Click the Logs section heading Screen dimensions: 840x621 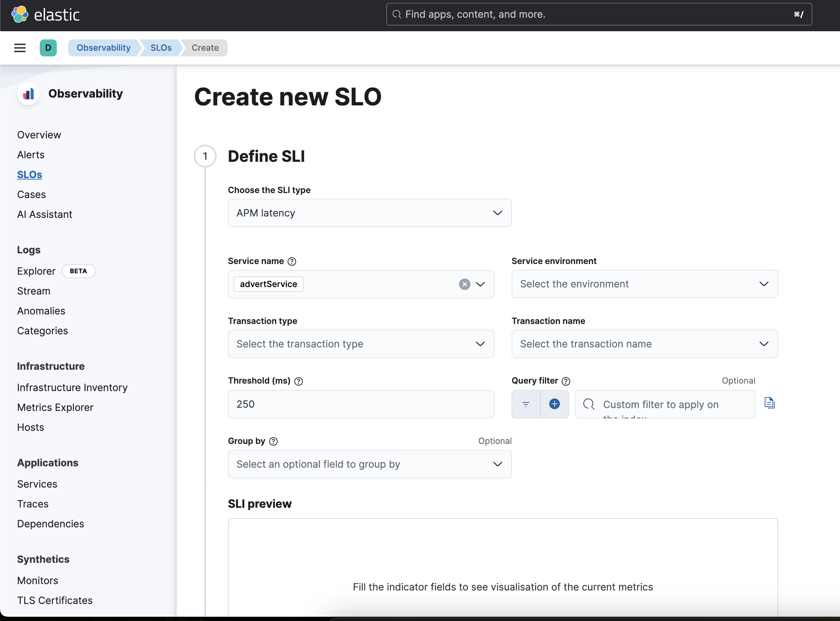[28, 250]
